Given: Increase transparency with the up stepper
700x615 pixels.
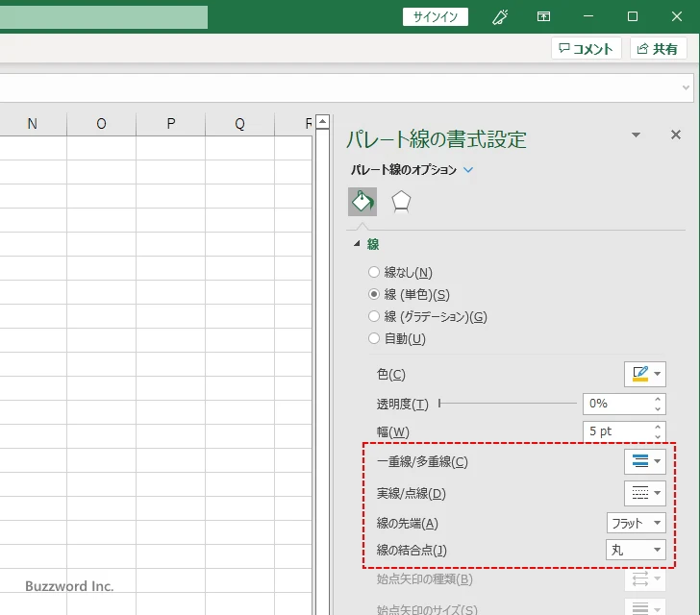Looking at the screenshot, I should click(x=658, y=399).
